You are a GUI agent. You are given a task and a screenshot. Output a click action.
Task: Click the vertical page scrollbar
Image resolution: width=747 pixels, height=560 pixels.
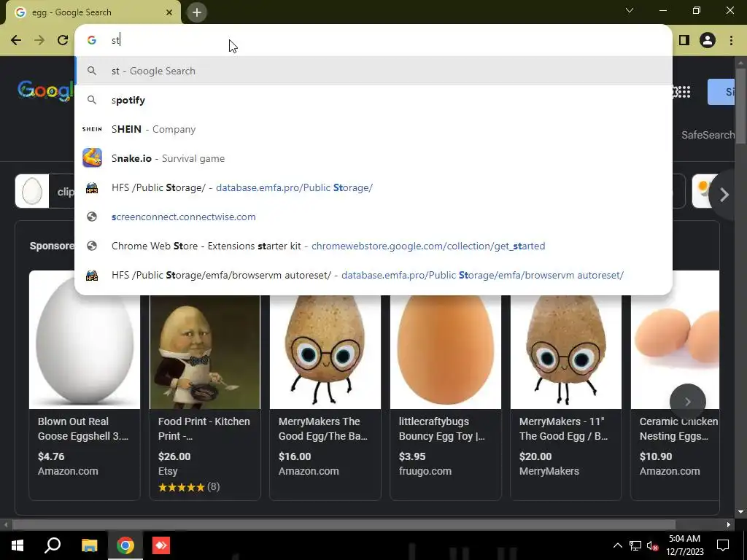point(740,107)
